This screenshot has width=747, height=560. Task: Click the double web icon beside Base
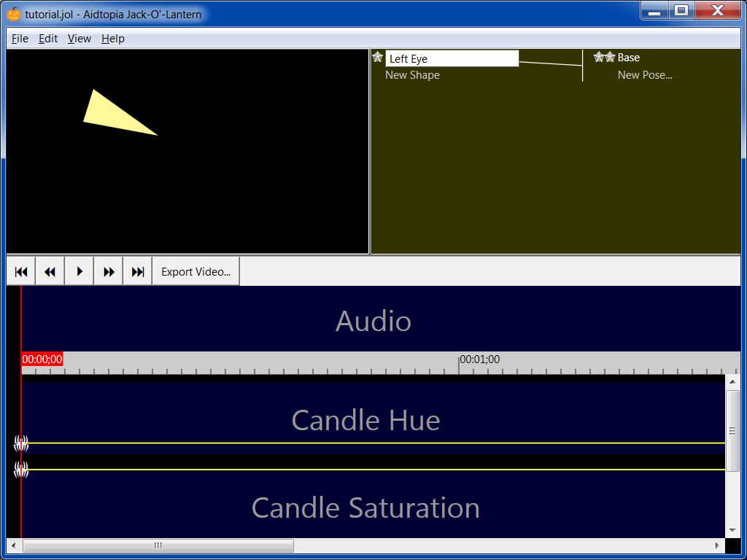[605, 57]
